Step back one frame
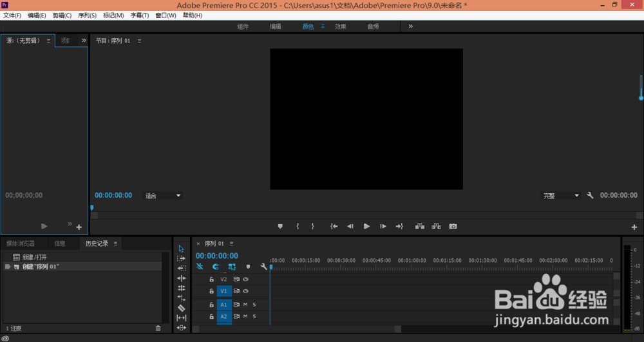 (350, 226)
